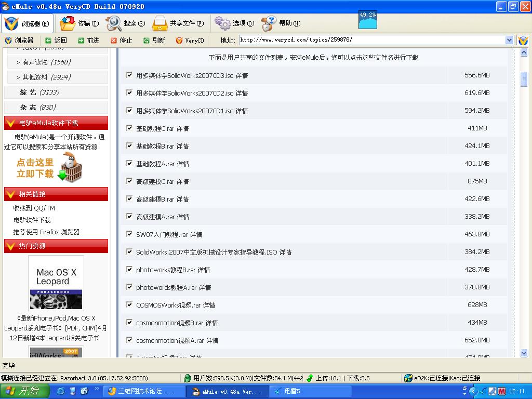
Task: Uncheck the cosmonmotion视频A.rar checkbox
Action: pos(129,340)
